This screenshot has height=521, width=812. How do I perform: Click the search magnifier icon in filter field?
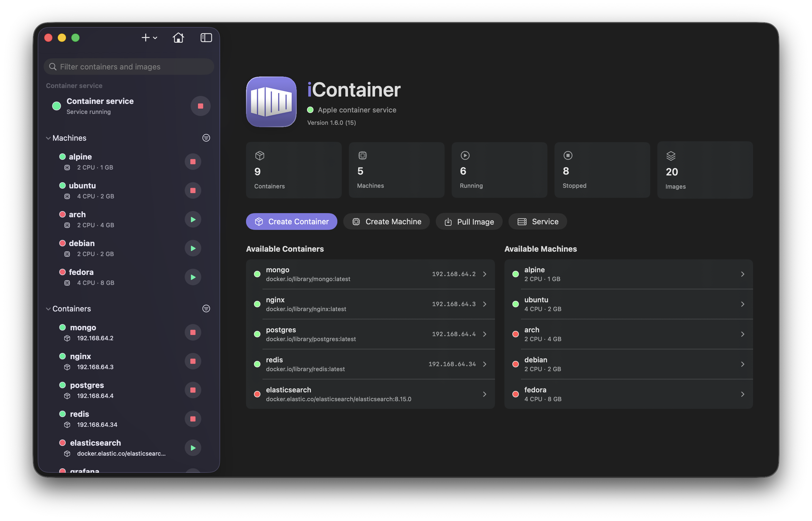[x=52, y=67]
